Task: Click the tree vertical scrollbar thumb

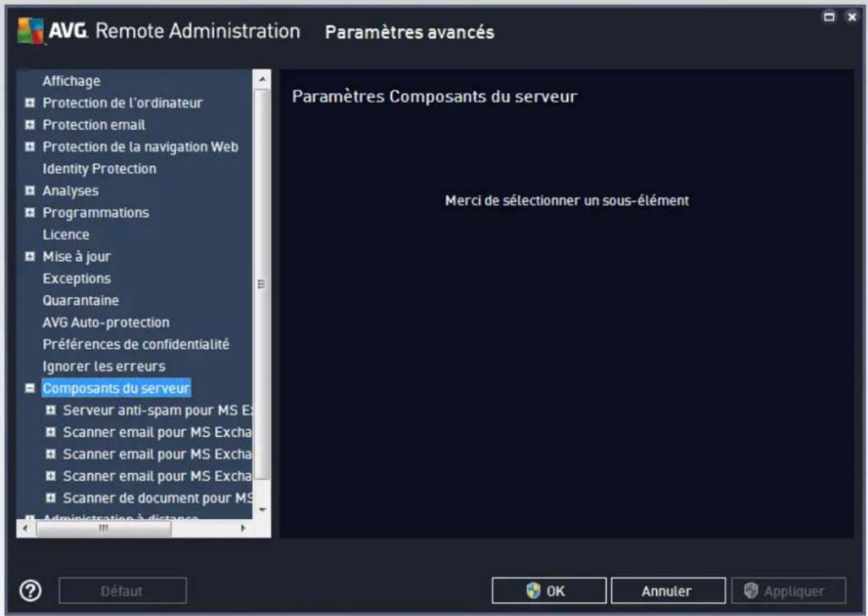Action: click(x=262, y=283)
